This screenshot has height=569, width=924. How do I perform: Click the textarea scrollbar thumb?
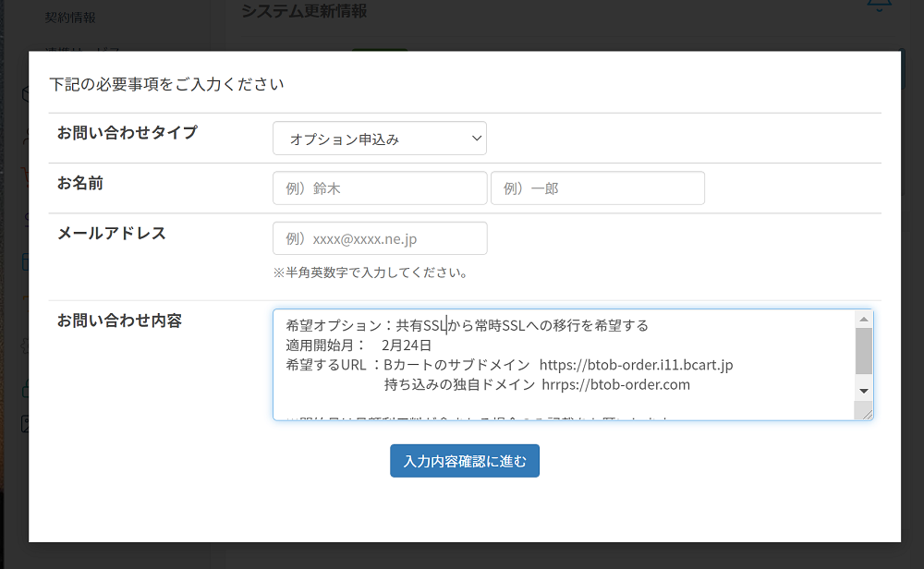click(x=864, y=351)
